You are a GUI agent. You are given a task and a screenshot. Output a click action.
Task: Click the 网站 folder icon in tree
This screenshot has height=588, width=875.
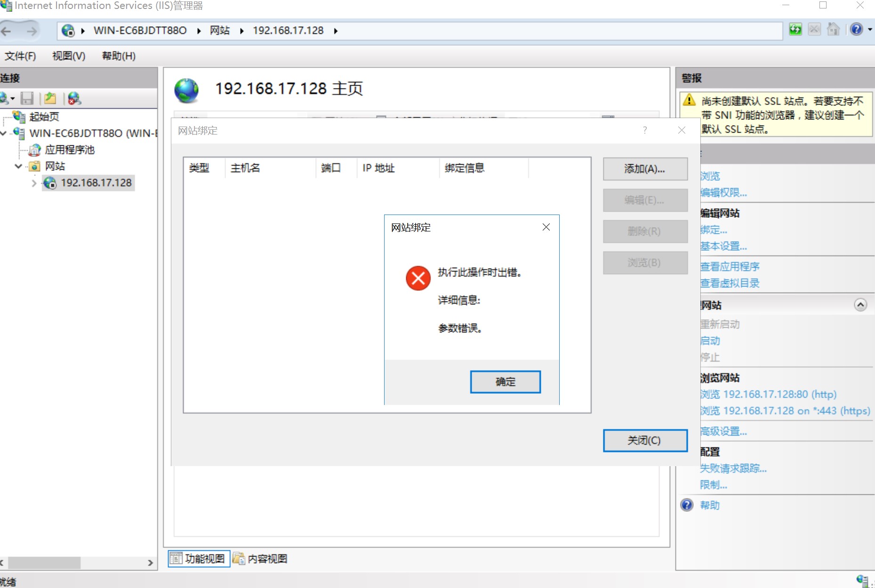pyautogui.click(x=34, y=166)
